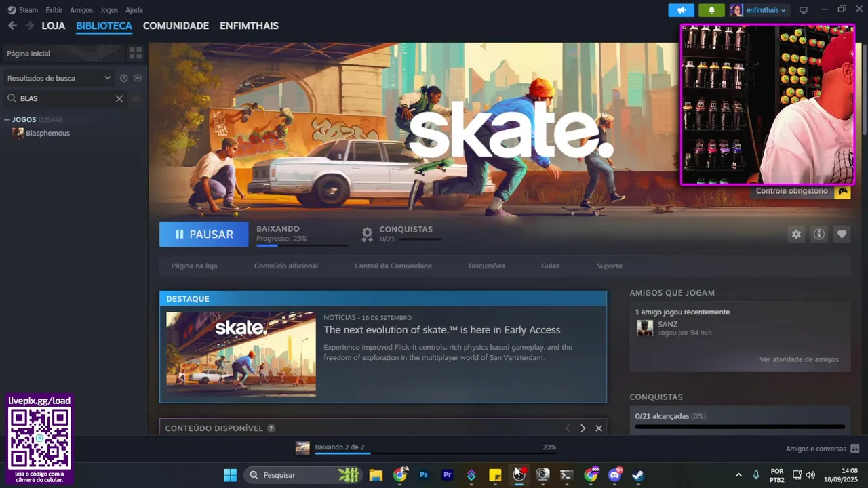Screen dimensions: 868x488
Task: Click the Conquistas gear icon
Action: tap(367, 235)
